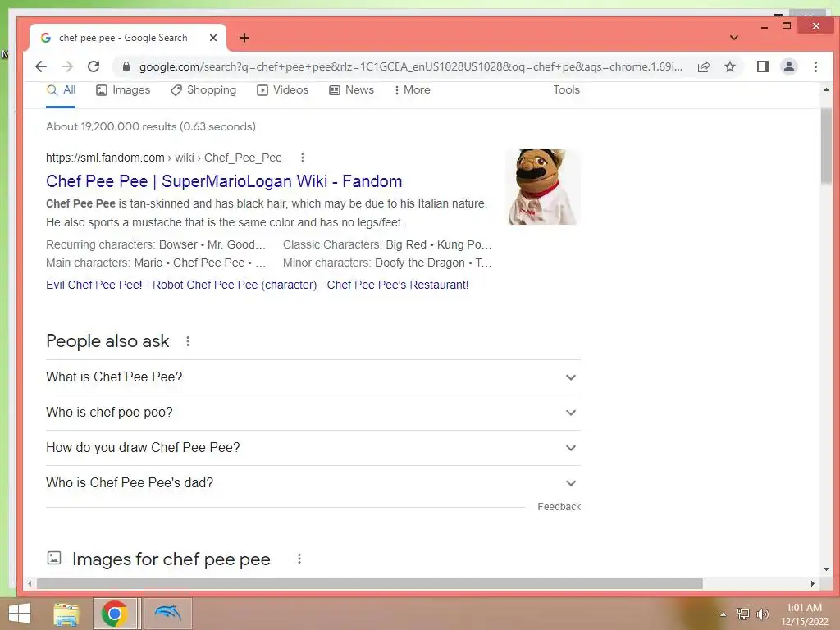Viewport: 840px width, 630px height.
Task: Open the search Tools options
Action: [x=566, y=90]
